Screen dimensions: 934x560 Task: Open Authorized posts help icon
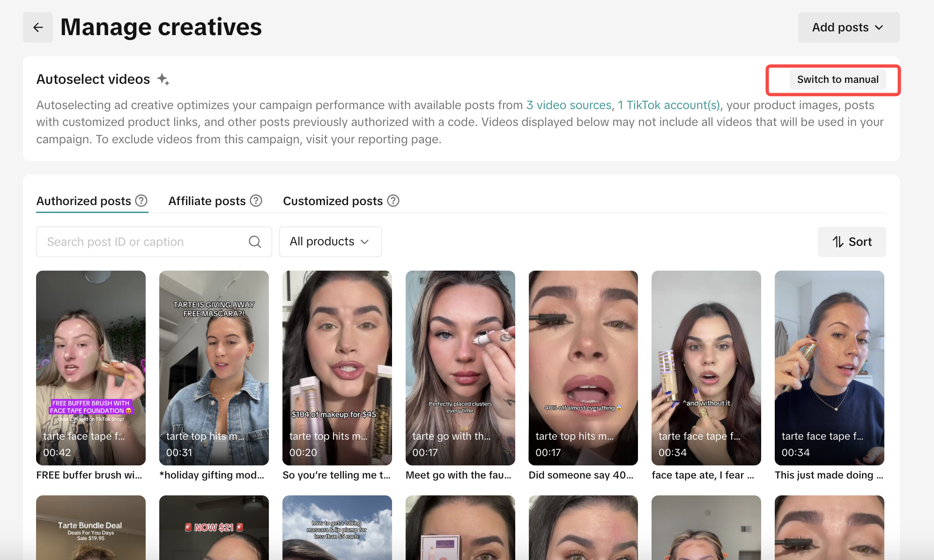[x=141, y=201]
